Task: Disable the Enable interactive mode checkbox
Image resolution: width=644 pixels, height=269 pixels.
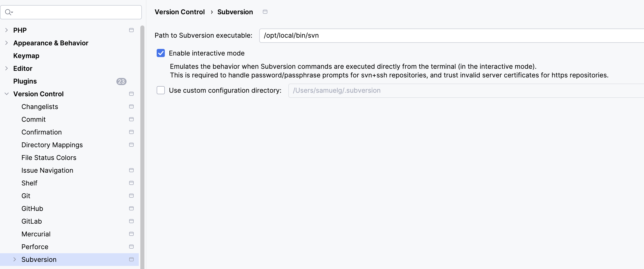Action: tap(161, 53)
